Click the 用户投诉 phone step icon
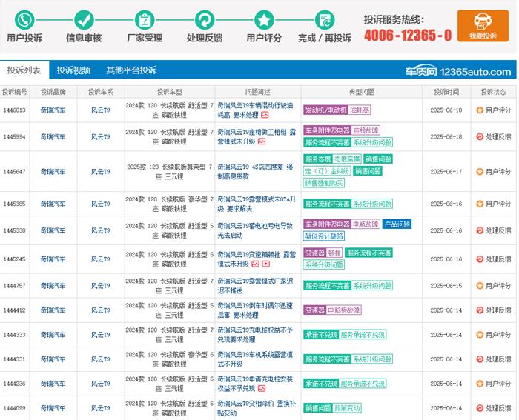The height and width of the screenshot is (420, 519). 24,20
